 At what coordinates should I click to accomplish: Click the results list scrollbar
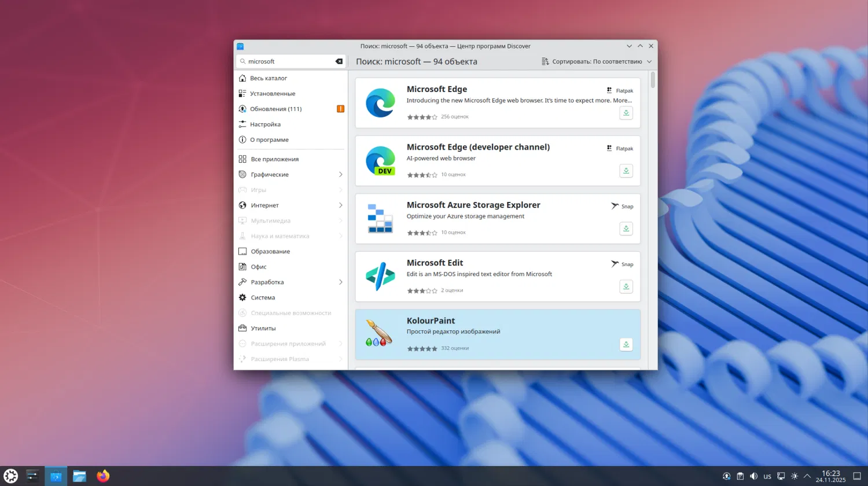click(653, 80)
